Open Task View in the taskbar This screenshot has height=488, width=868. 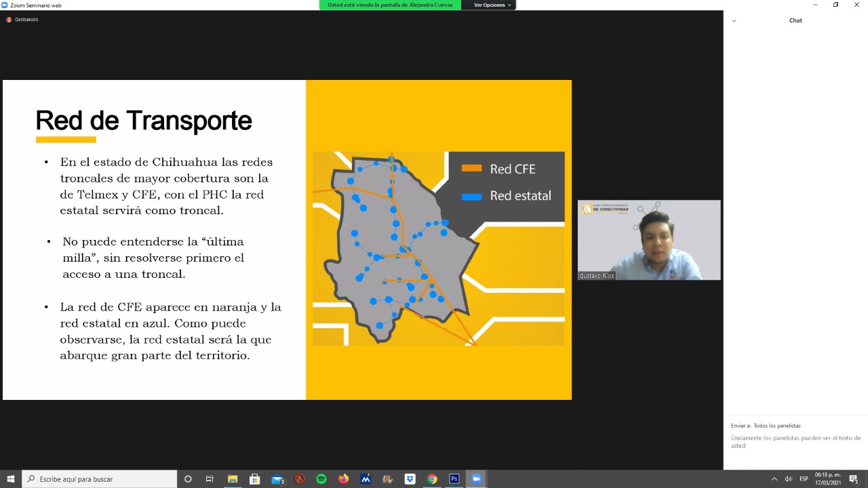[x=210, y=479]
